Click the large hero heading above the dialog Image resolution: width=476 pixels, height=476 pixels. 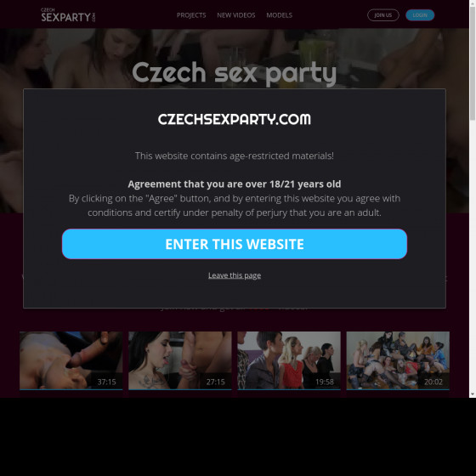235,73
